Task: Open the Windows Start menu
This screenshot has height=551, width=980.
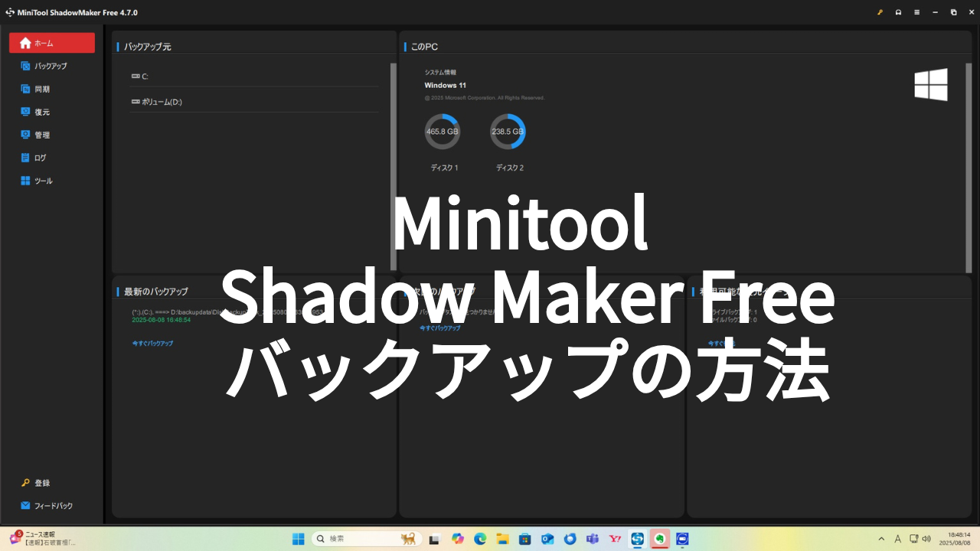Action: (x=298, y=539)
